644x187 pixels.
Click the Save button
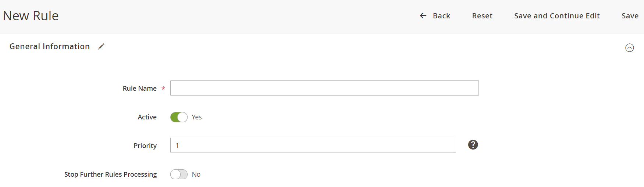coord(630,16)
